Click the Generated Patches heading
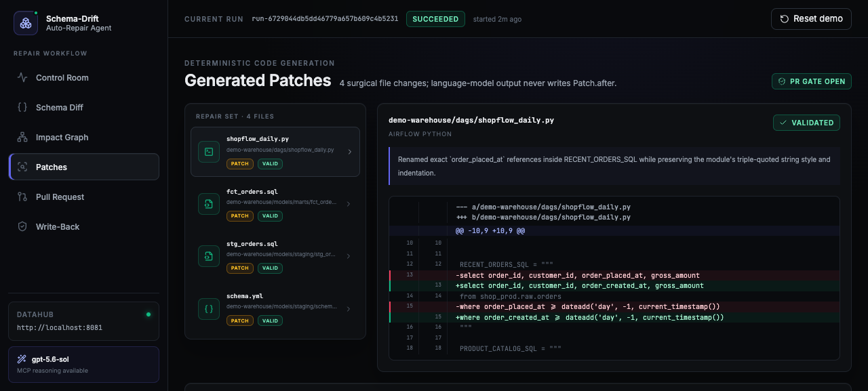 (x=258, y=81)
